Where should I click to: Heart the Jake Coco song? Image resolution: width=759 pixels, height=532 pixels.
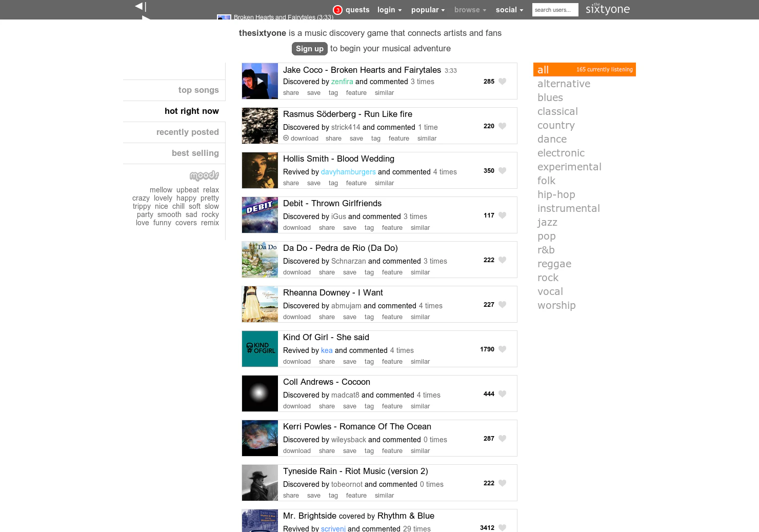point(503,81)
